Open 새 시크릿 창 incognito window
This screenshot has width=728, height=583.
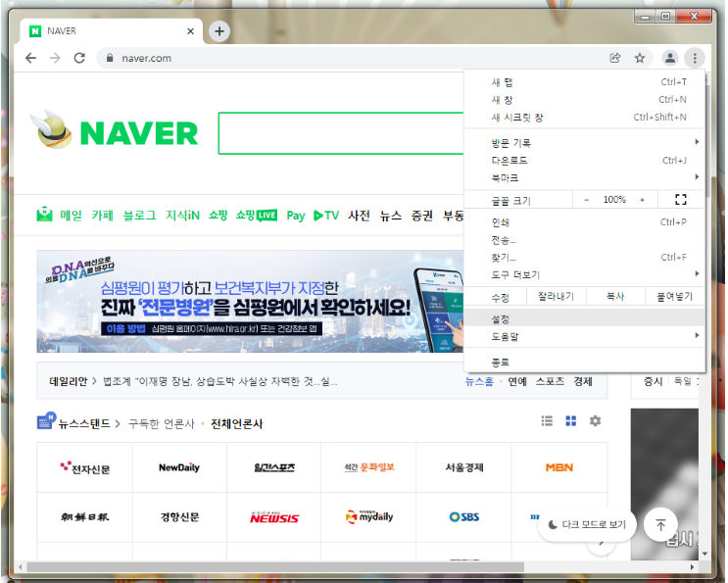point(584,118)
